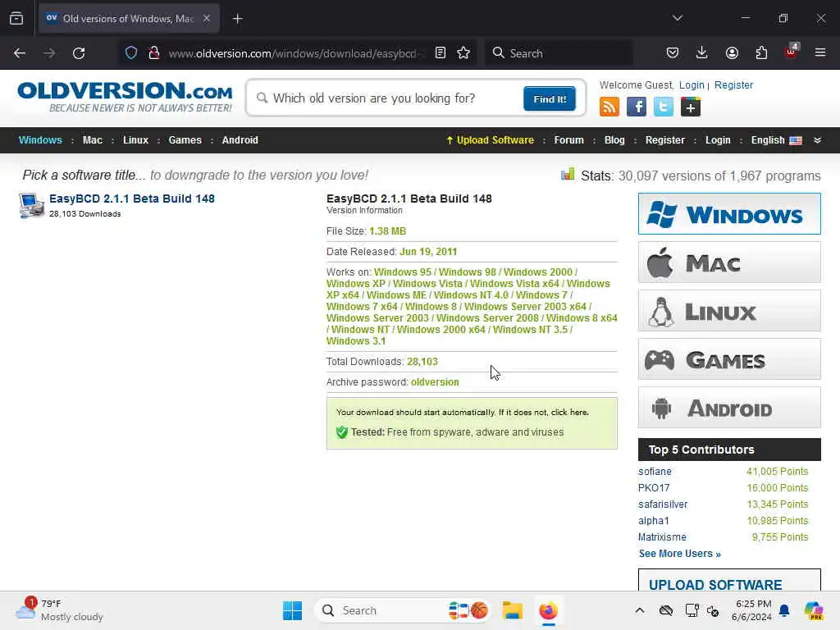Click the click here download link
The height and width of the screenshot is (630, 840).
570,413
